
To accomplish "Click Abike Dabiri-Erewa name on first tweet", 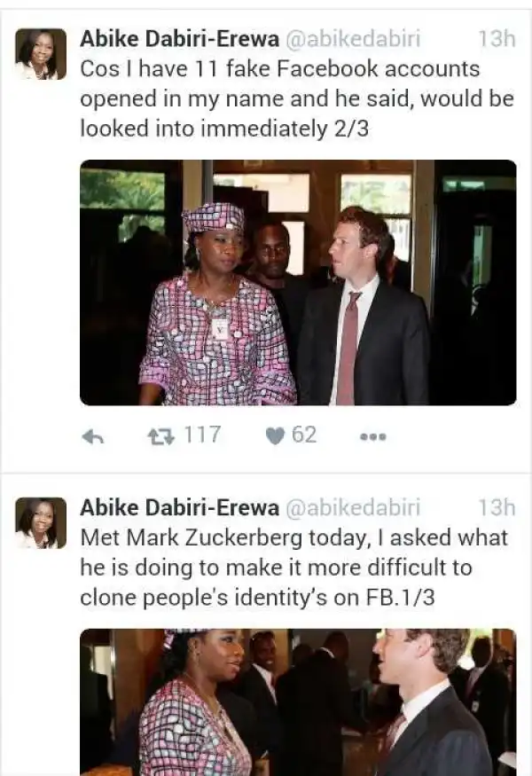I will click(178, 38).
